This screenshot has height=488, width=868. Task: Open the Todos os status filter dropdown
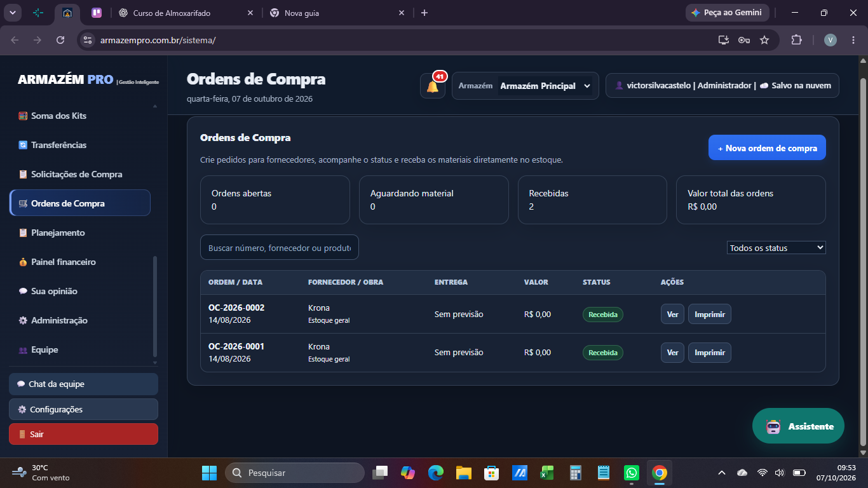tap(776, 248)
